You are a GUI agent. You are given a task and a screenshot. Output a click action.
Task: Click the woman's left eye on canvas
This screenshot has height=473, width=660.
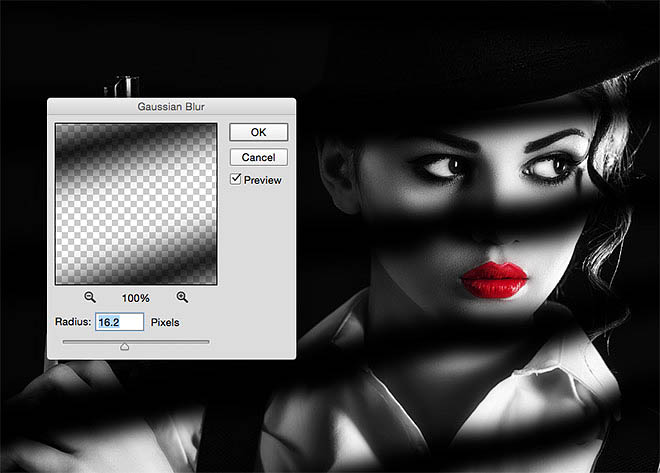444,167
